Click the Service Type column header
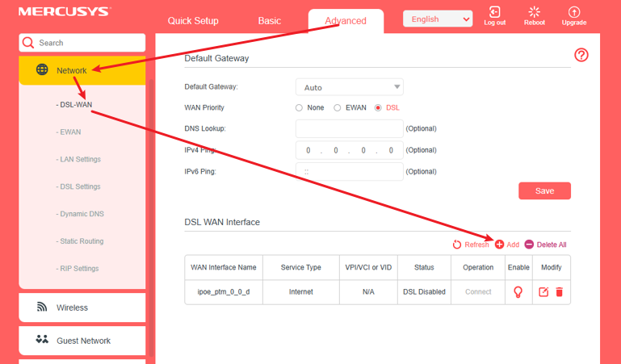 coord(301,267)
